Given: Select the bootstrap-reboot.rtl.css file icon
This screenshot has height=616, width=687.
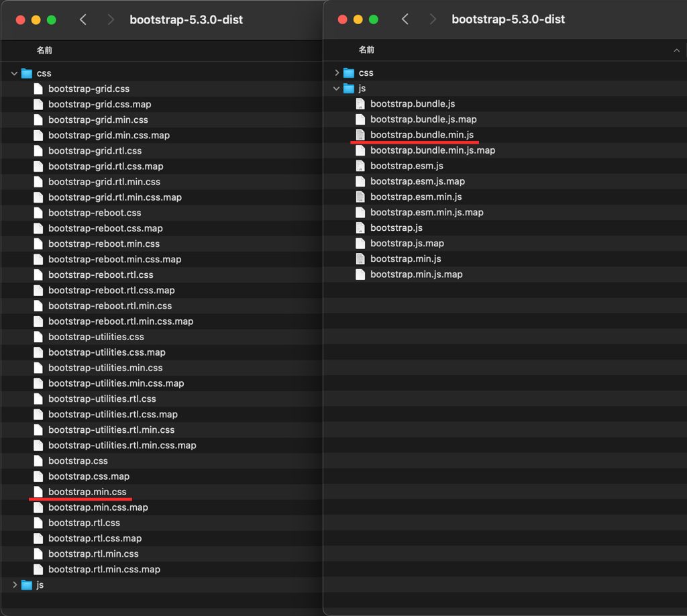Looking at the screenshot, I should [38, 274].
